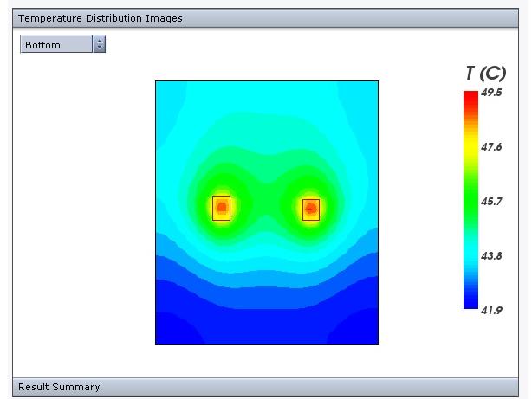Collapse the Temperature Distribution Images panel header
This screenshot has height=399, width=532.
click(265, 18)
